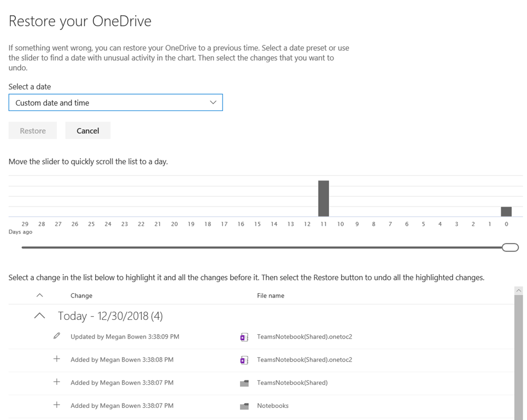Screen dimensions: 527x420
Task: Select the Notebooks file name row
Action: (261, 406)
